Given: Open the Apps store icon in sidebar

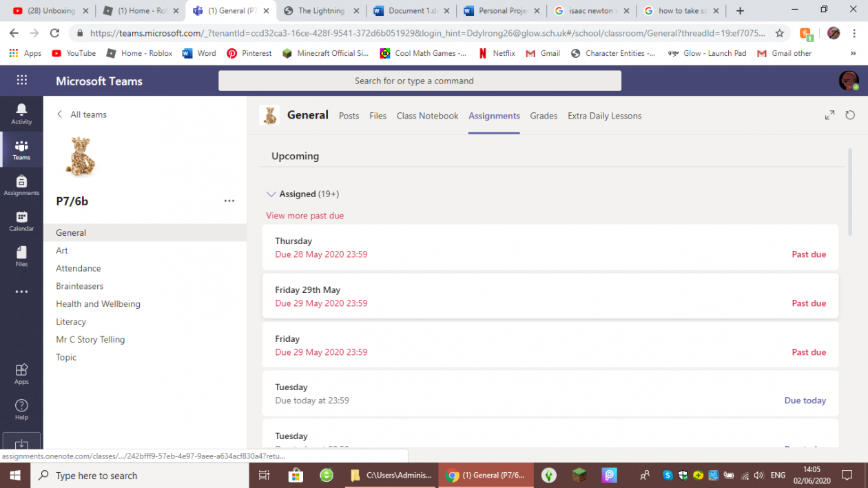Looking at the screenshot, I should point(21,374).
